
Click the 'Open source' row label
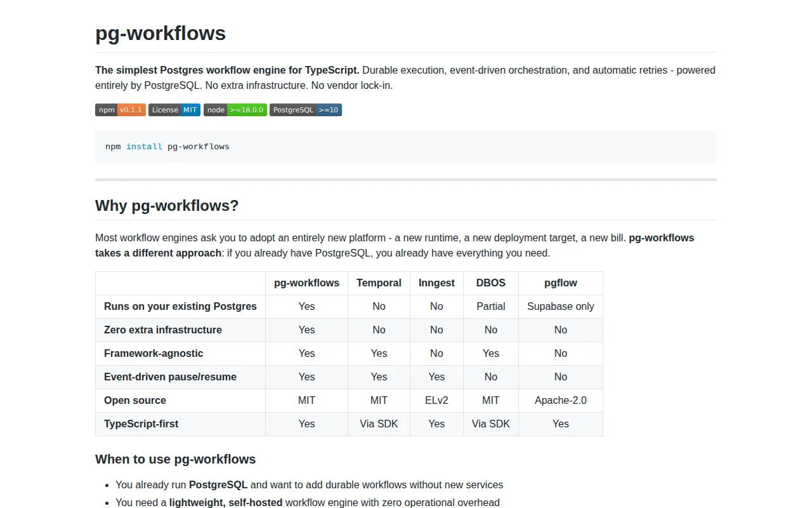point(135,401)
